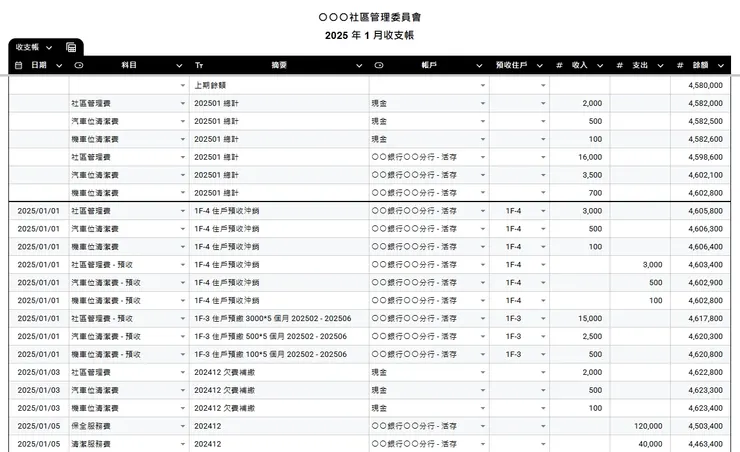Click the 保全服務費 category cell
Image resolution: width=740 pixels, height=452 pixels.
129,426
